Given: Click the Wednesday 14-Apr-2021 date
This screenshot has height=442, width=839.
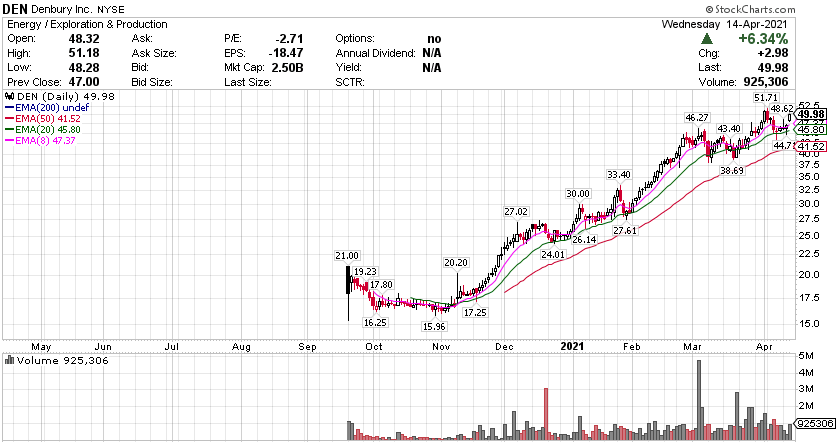Looking at the screenshot, I should (x=724, y=24).
